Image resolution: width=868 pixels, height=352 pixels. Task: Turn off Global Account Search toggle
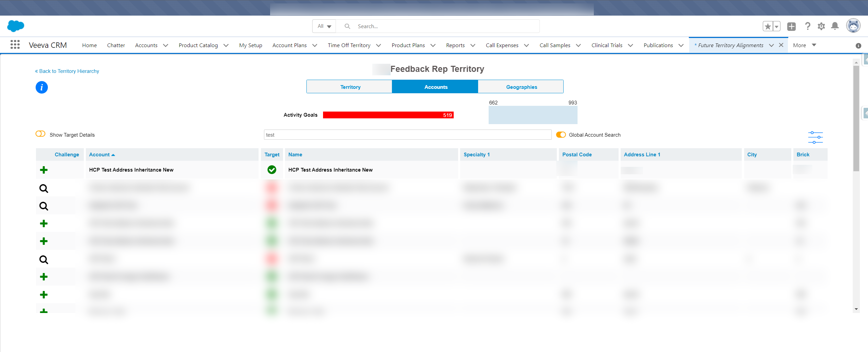(x=561, y=135)
